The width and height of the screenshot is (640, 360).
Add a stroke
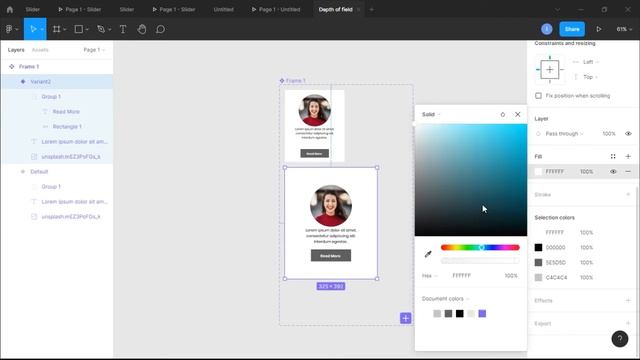[628, 195]
